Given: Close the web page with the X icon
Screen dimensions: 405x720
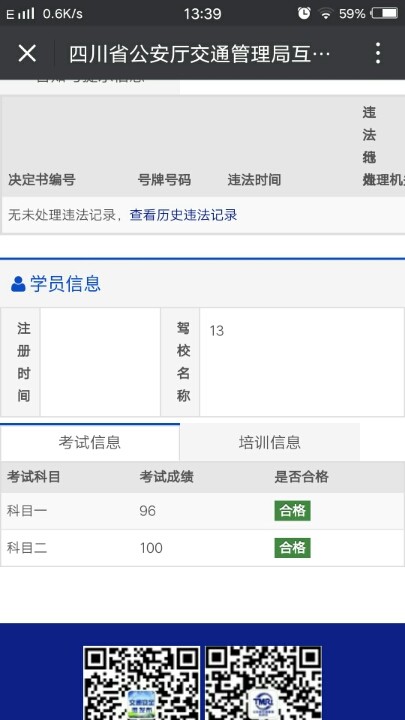Looking at the screenshot, I should 27,53.
